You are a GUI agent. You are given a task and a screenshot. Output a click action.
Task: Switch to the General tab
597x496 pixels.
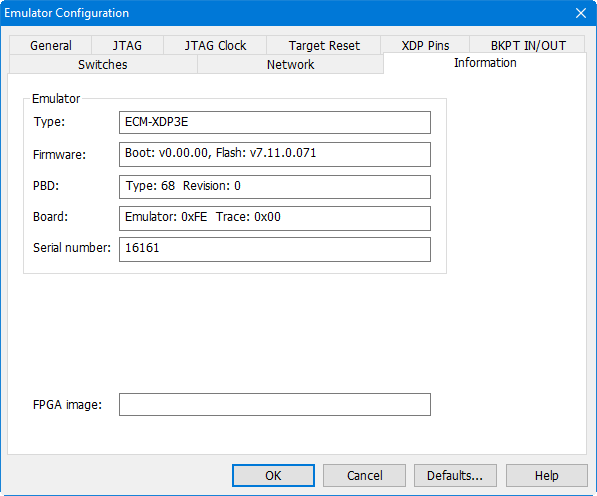point(50,45)
